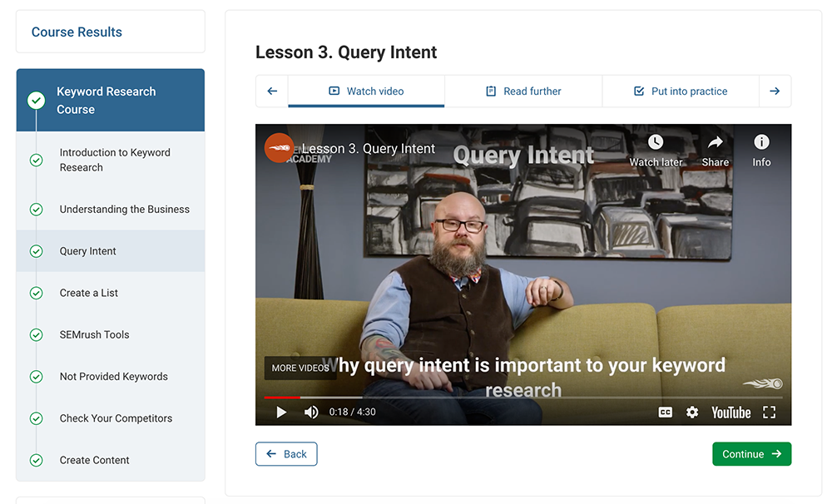Add video to Watch later

(656, 151)
